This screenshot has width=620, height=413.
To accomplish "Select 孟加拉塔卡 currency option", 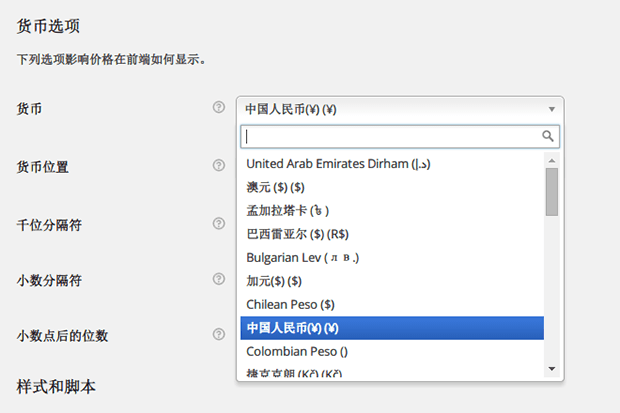I will (x=392, y=210).
